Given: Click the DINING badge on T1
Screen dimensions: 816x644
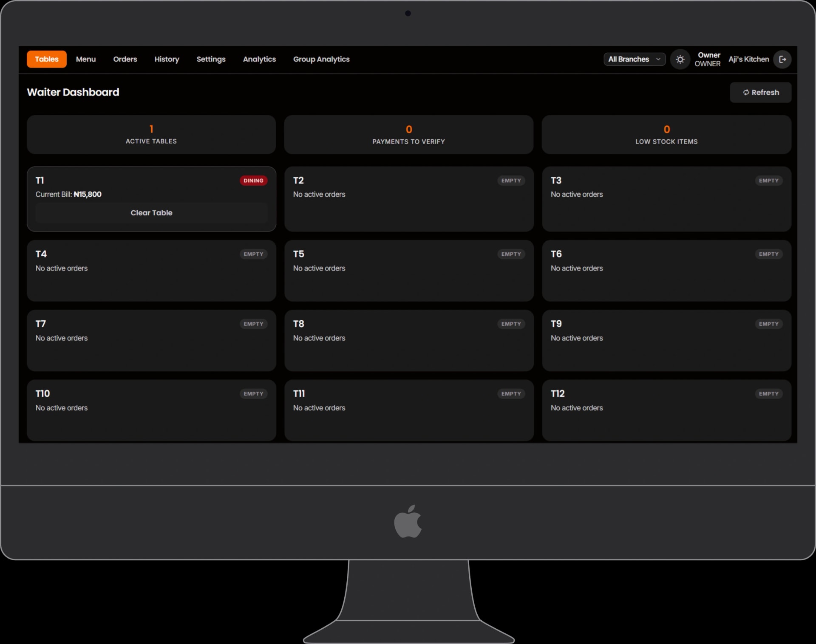Looking at the screenshot, I should (253, 181).
